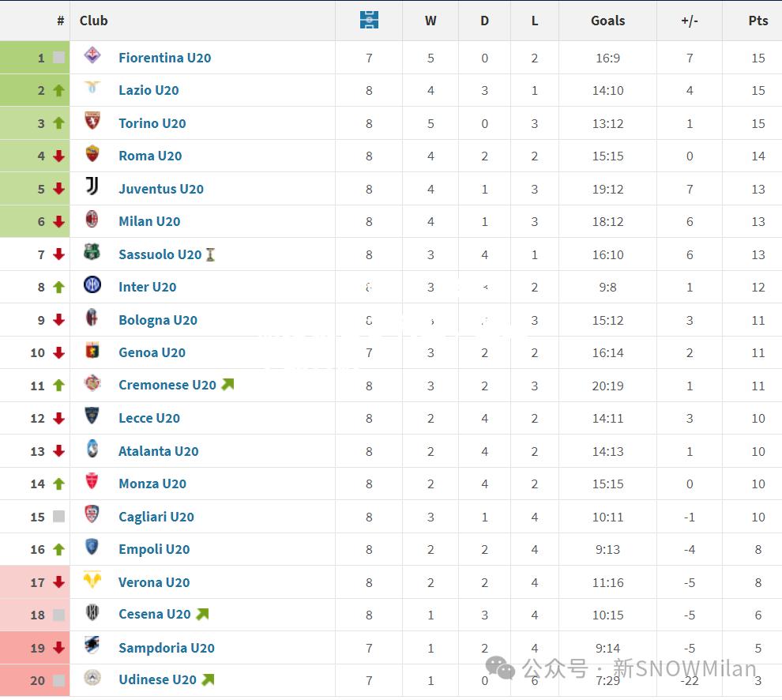Click the promoted arrow beside Udinese U20
The image size is (782, 700).
point(208,679)
